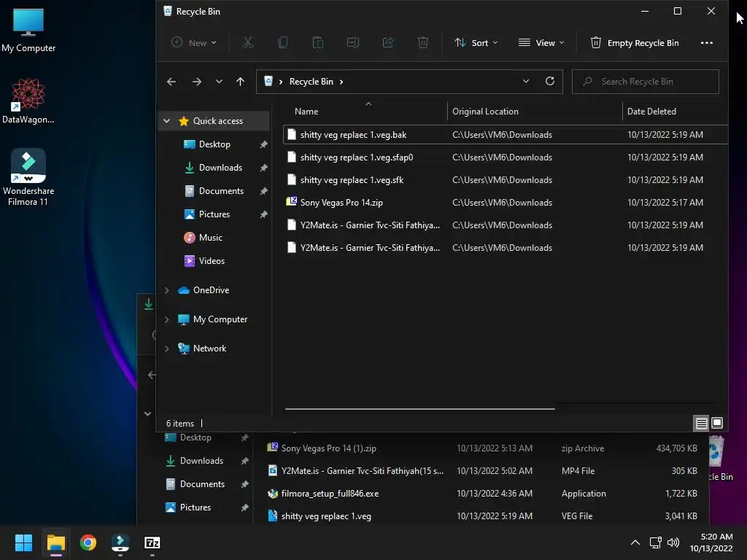
Task: Show hidden tray icons chevron
Action: [x=635, y=542]
